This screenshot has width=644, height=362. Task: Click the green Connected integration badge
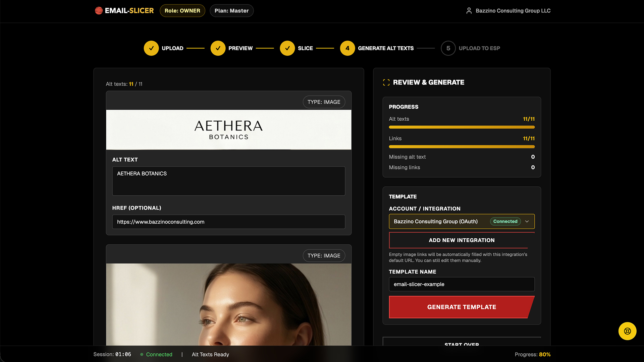[505, 222]
